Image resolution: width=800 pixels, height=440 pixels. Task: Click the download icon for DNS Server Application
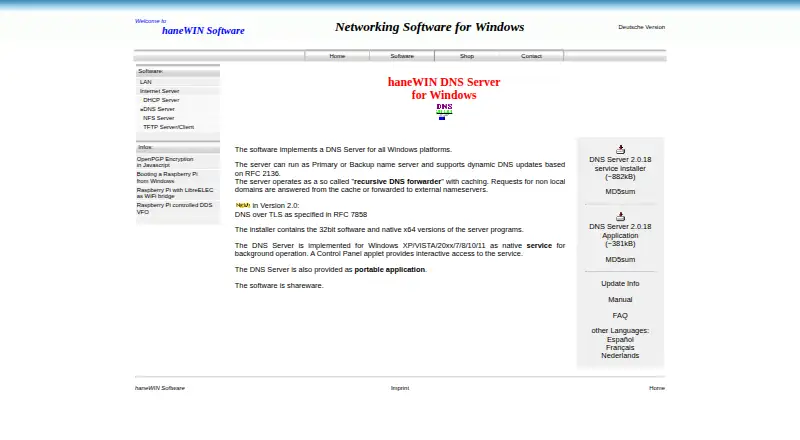point(620,216)
